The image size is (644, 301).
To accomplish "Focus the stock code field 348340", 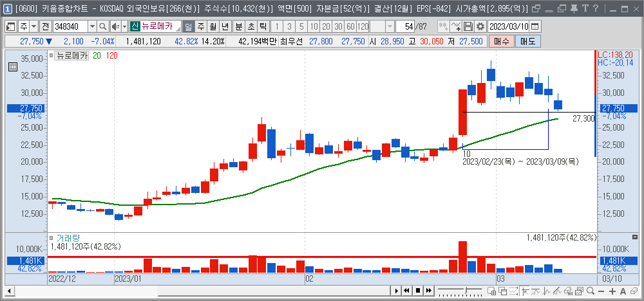I will (70, 26).
